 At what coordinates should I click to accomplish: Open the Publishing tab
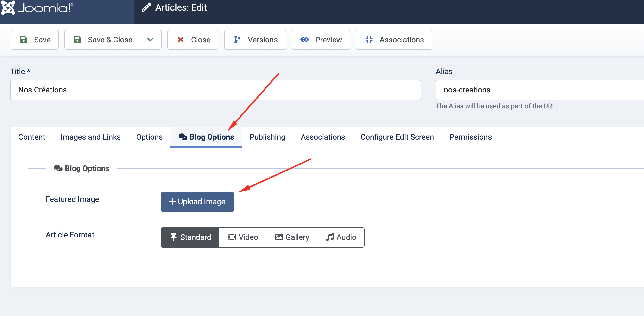pos(267,137)
